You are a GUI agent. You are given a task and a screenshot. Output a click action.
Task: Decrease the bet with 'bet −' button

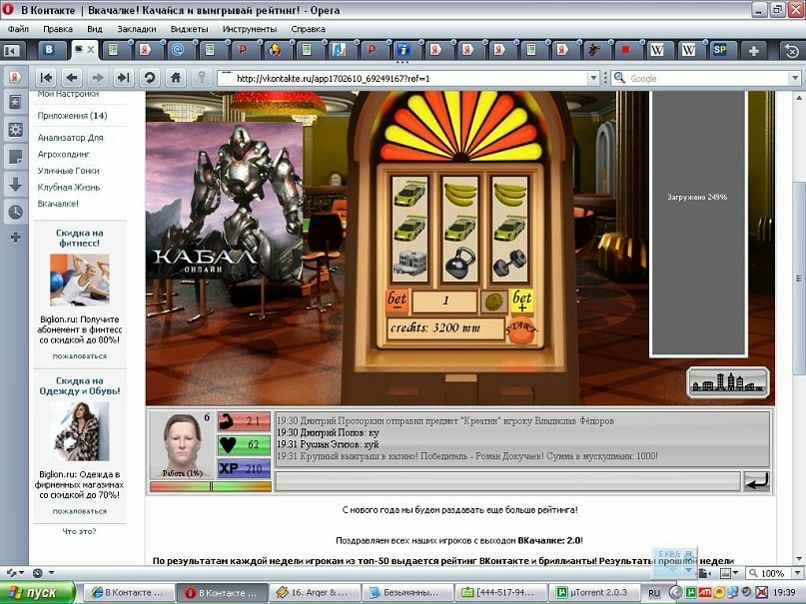(x=397, y=301)
